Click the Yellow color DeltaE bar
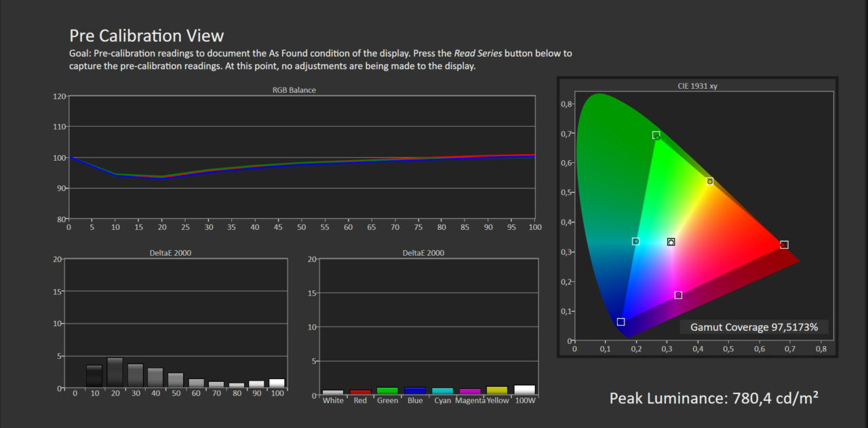Viewport: 868px width, 428px height. [x=497, y=391]
